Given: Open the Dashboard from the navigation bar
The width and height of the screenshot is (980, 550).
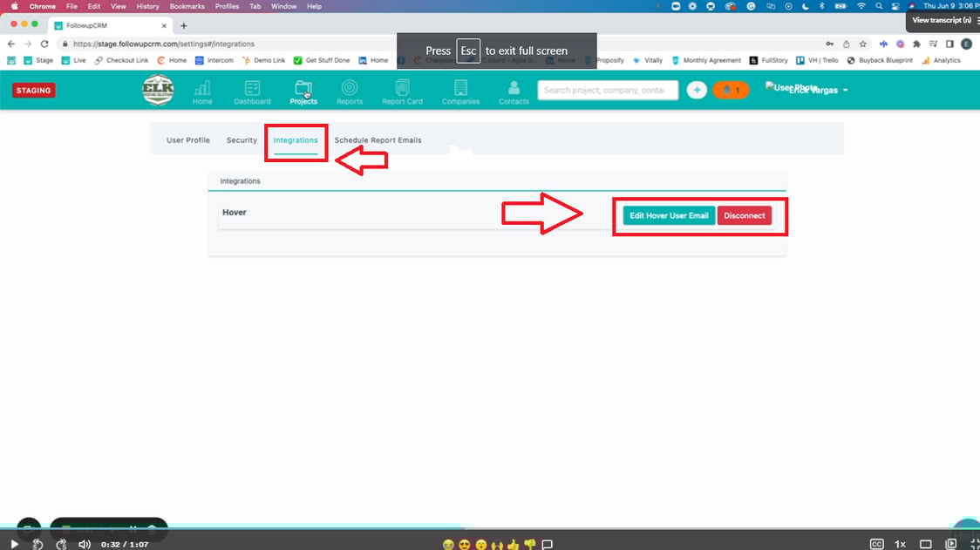Looking at the screenshot, I should (x=252, y=90).
